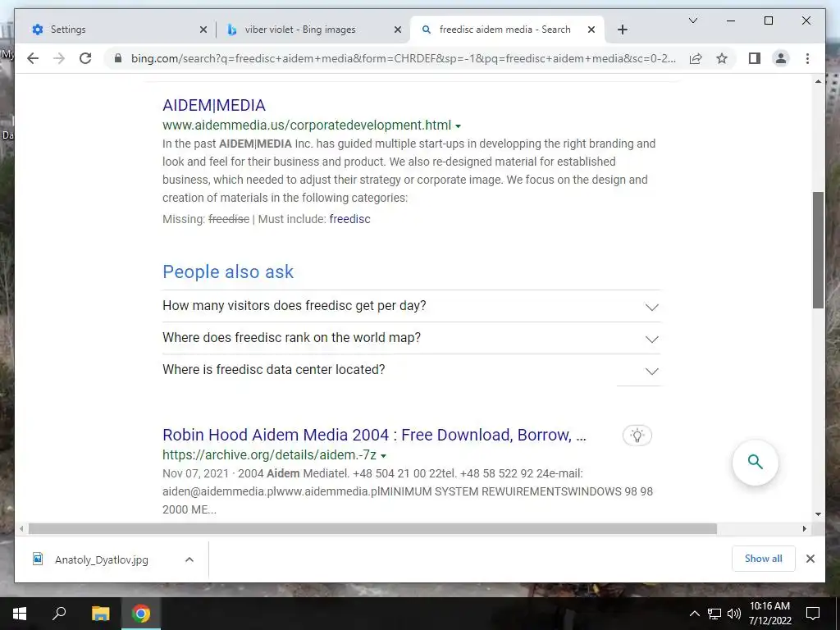This screenshot has height=630, width=840.
Task: Click the horizontal scrollbar left arrow
Action: click(x=21, y=529)
